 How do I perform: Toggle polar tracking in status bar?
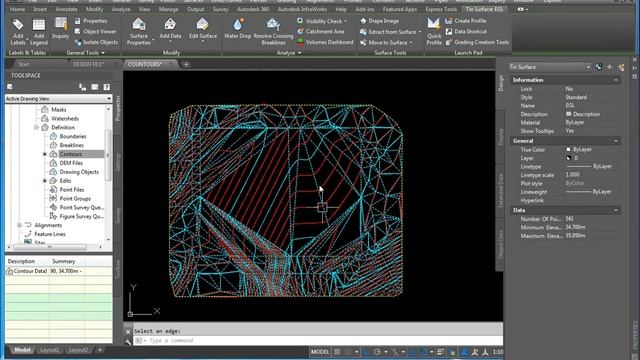point(378,352)
